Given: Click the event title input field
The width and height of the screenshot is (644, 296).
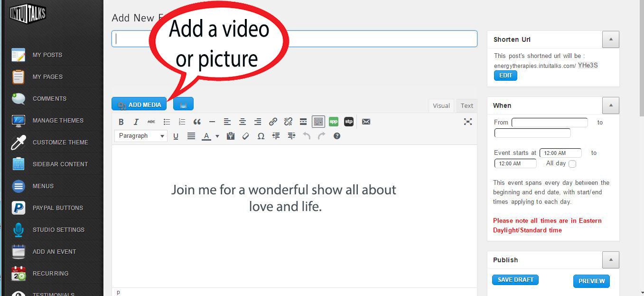Looking at the screenshot, I should 294,39.
